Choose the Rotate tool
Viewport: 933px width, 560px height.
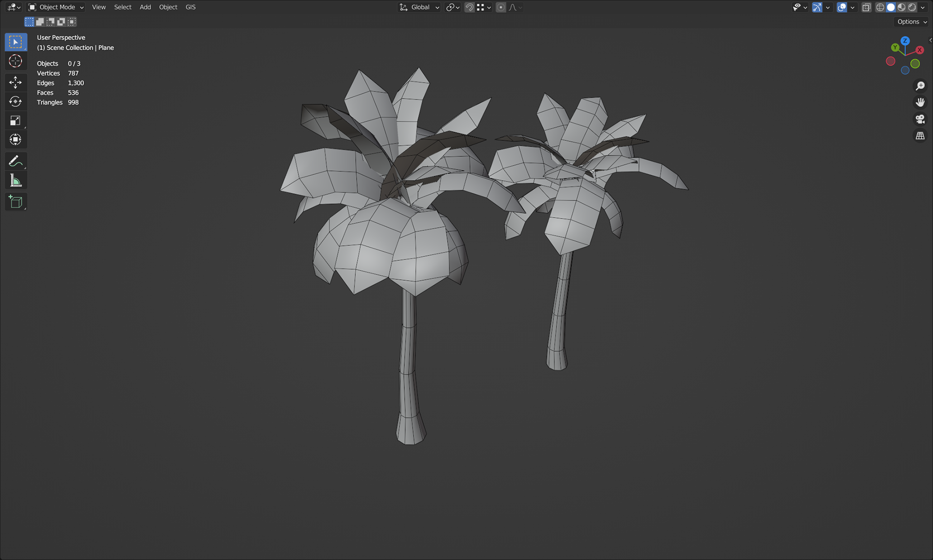click(x=15, y=101)
